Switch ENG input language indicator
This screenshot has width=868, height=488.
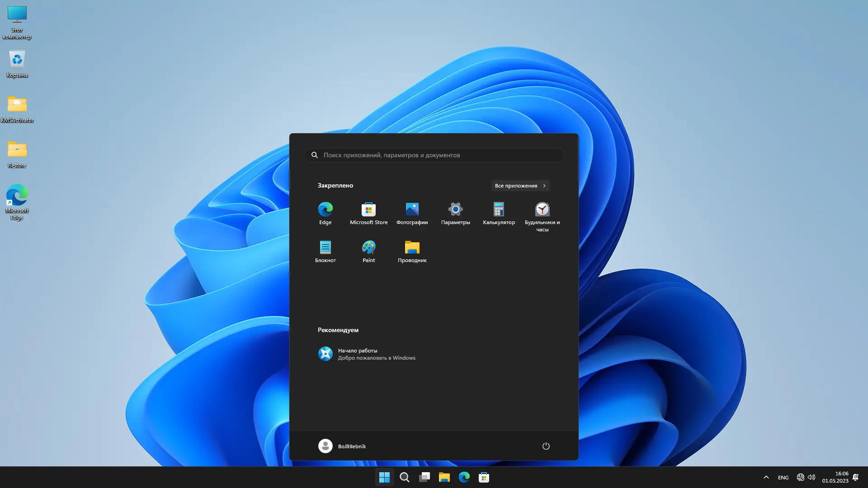pyautogui.click(x=783, y=478)
